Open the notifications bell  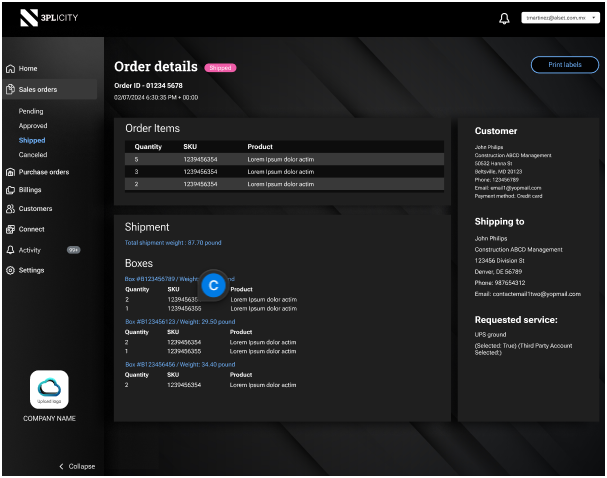pyautogui.click(x=504, y=18)
